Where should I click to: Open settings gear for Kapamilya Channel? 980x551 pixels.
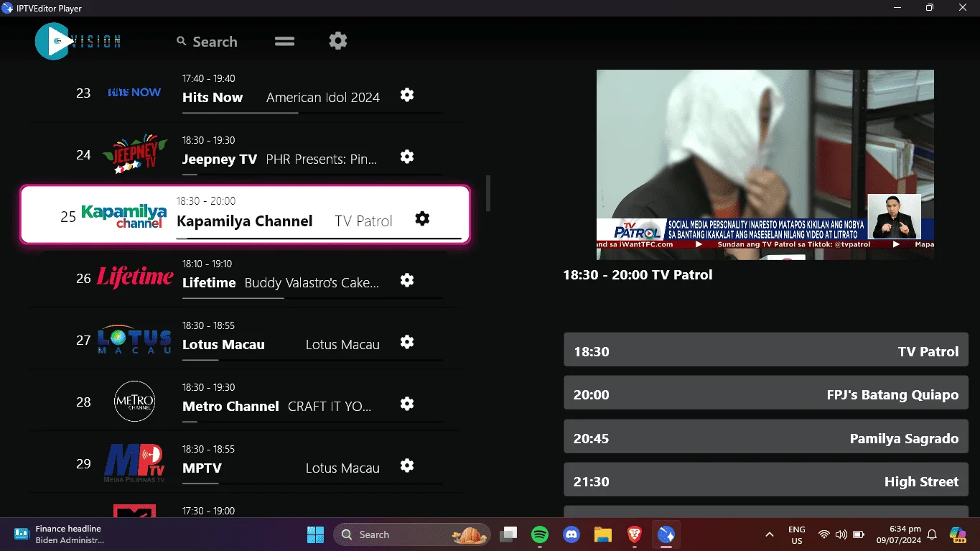[422, 218]
